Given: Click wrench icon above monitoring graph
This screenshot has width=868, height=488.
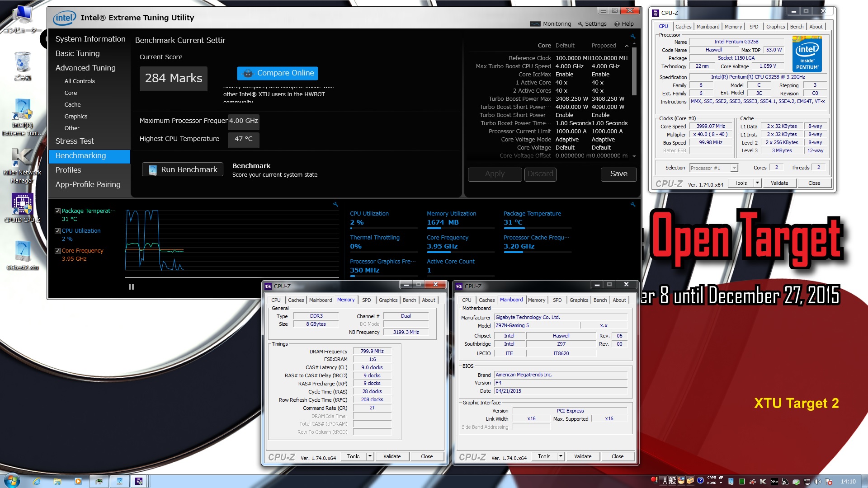Looking at the screenshot, I should click(x=335, y=204).
